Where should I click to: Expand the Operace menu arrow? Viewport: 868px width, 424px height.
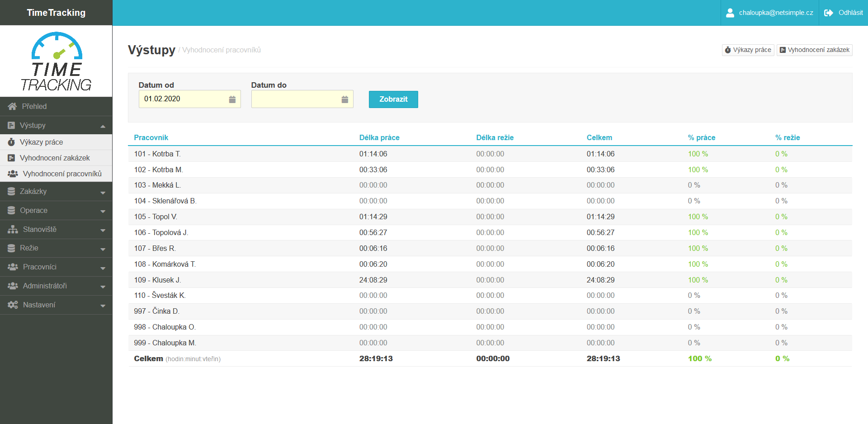[103, 212]
